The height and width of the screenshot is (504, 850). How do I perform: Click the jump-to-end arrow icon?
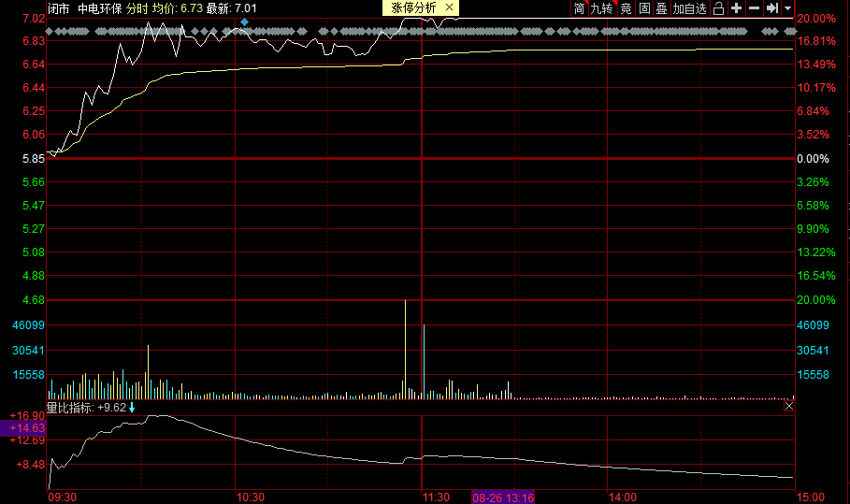pyautogui.click(x=772, y=8)
